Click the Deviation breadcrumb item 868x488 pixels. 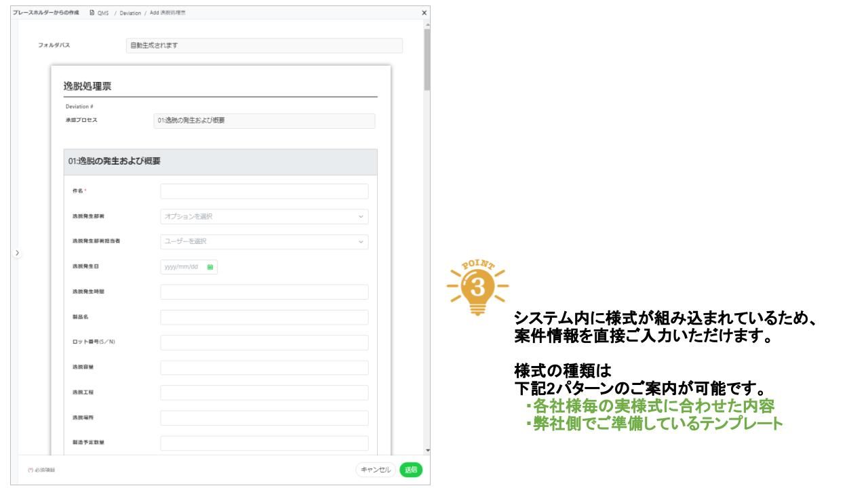click(130, 13)
